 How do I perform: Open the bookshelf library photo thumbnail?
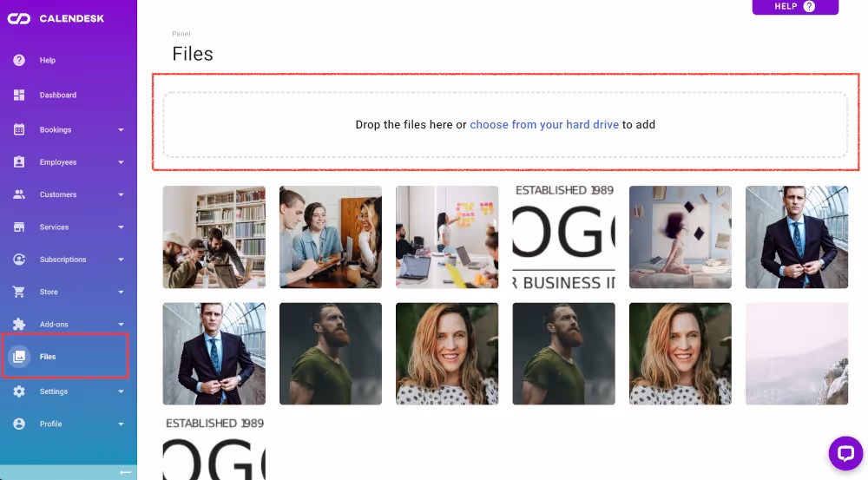click(x=214, y=237)
